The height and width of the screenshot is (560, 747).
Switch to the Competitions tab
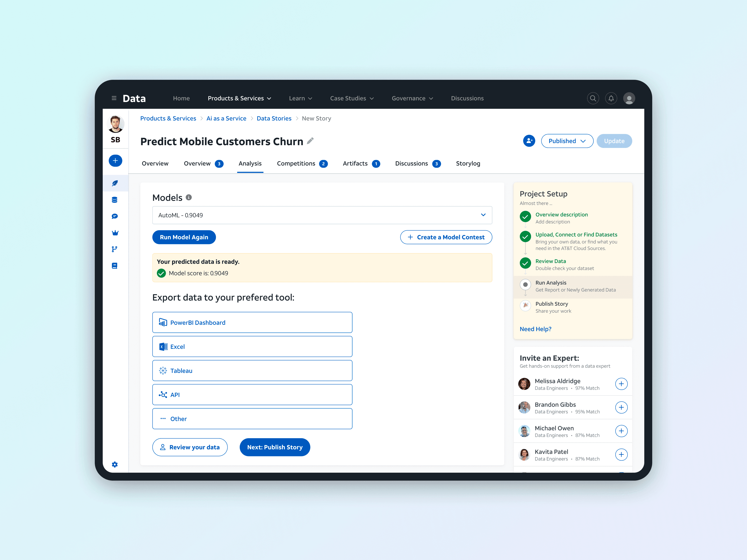point(302,163)
